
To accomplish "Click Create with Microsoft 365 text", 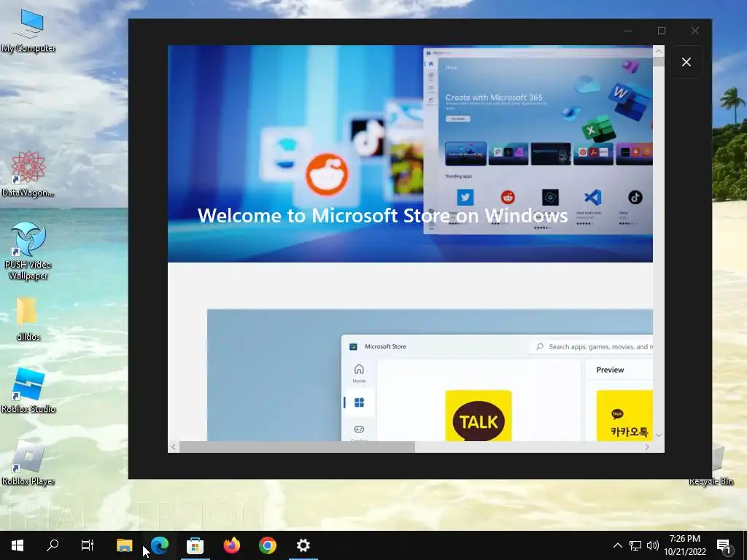I will click(x=494, y=97).
